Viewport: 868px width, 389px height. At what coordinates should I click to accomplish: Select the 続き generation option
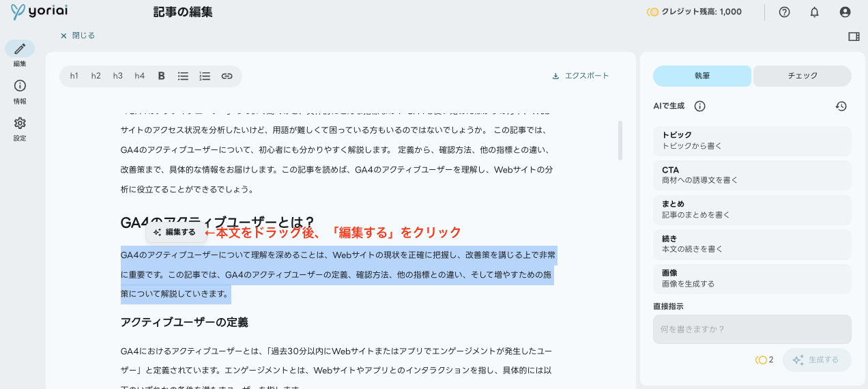coord(752,244)
